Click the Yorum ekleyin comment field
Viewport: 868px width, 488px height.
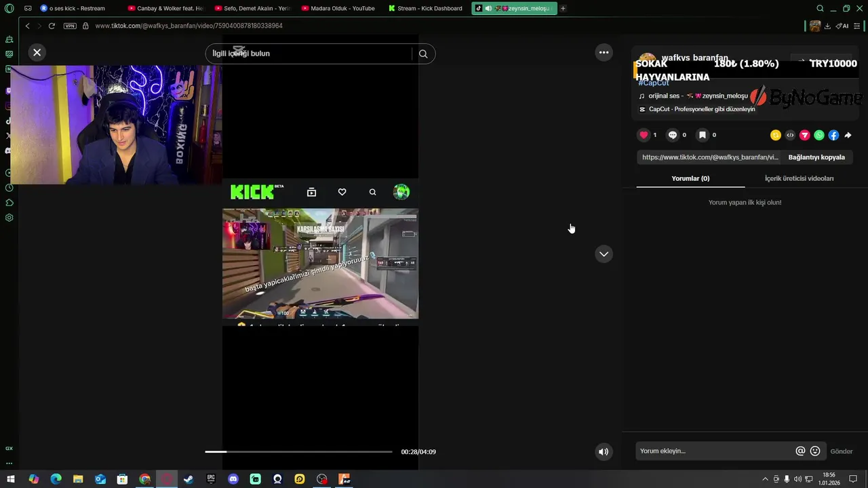point(715,451)
